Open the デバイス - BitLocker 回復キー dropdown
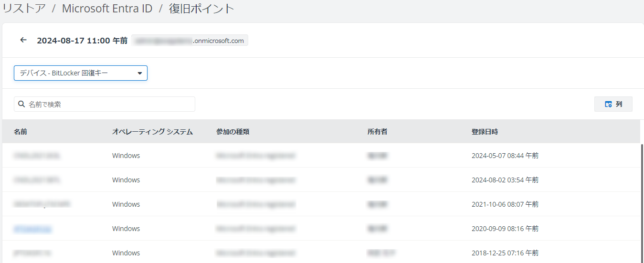The image size is (644, 263). tap(81, 73)
